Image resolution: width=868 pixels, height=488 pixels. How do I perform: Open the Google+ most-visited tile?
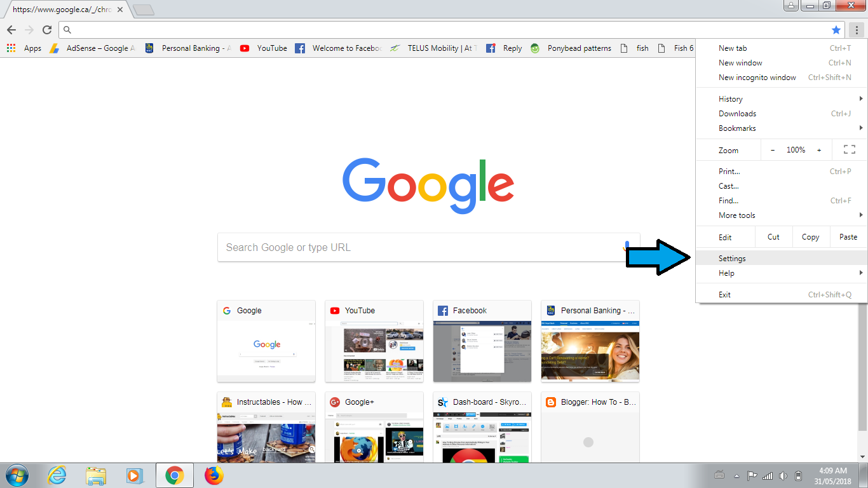point(374,427)
